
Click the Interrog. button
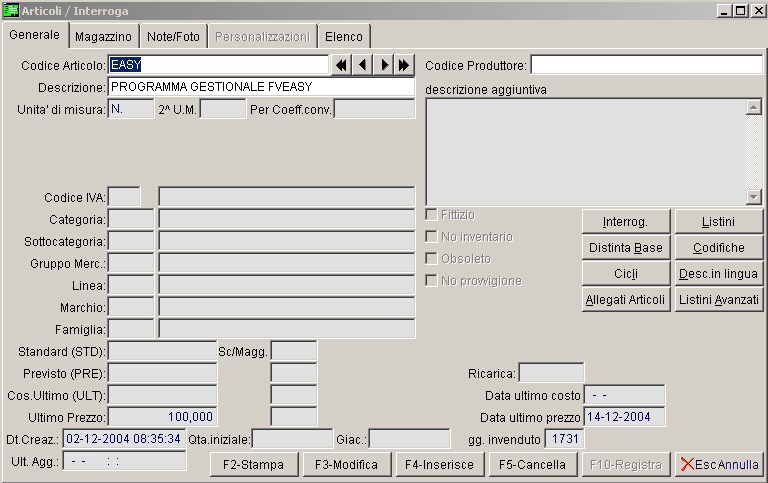(x=625, y=222)
